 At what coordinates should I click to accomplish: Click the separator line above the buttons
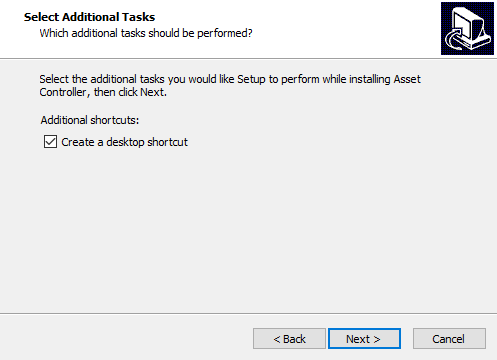(248, 313)
